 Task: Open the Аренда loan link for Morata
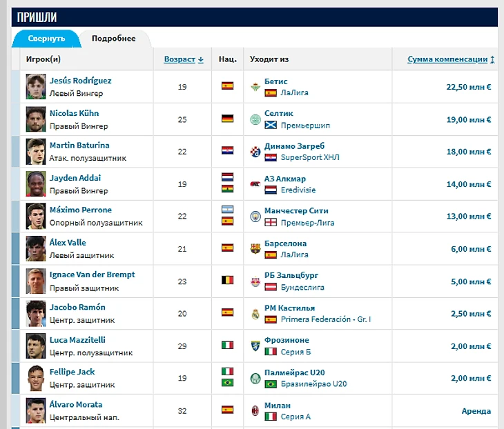tap(476, 411)
